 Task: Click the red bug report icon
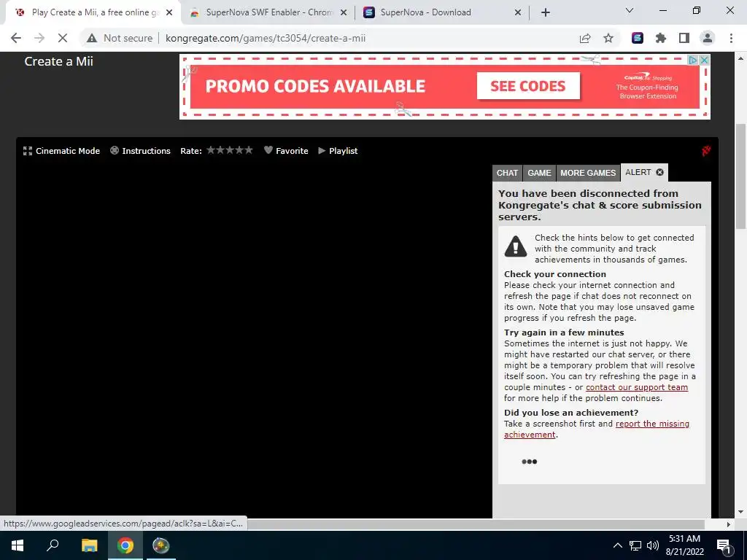(x=706, y=150)
